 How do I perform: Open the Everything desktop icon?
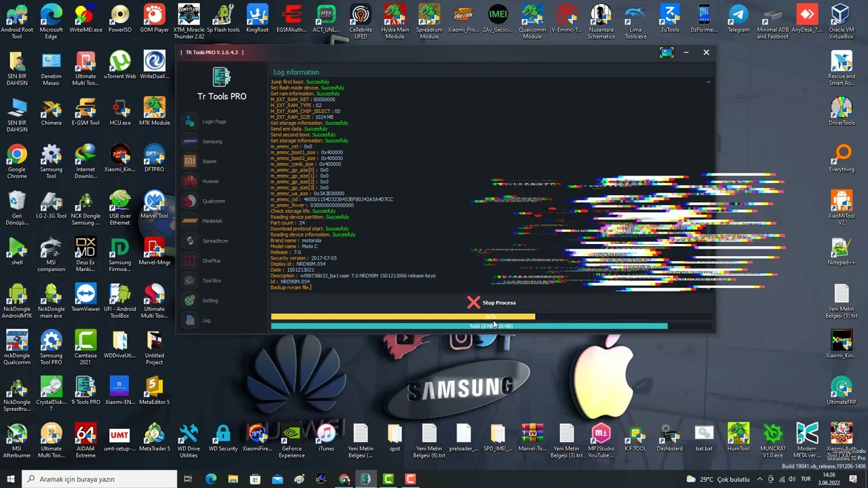click(842, 159)
